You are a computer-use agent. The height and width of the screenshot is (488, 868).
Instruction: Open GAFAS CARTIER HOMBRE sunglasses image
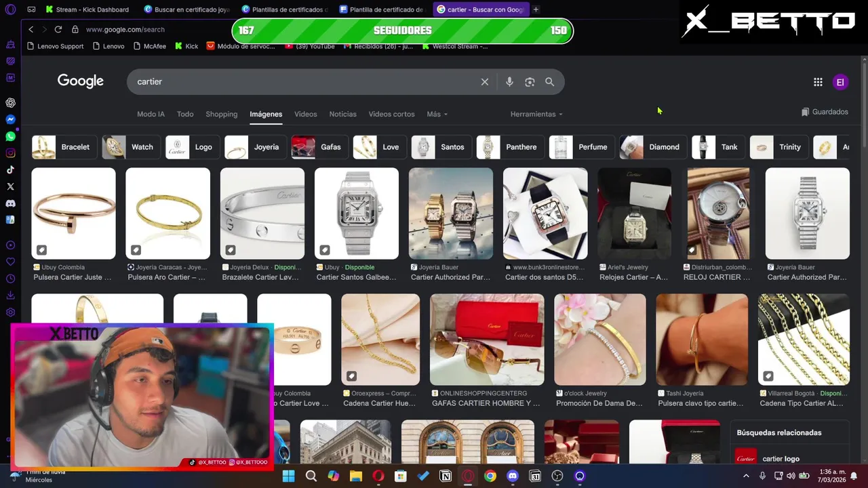[487, 340]
